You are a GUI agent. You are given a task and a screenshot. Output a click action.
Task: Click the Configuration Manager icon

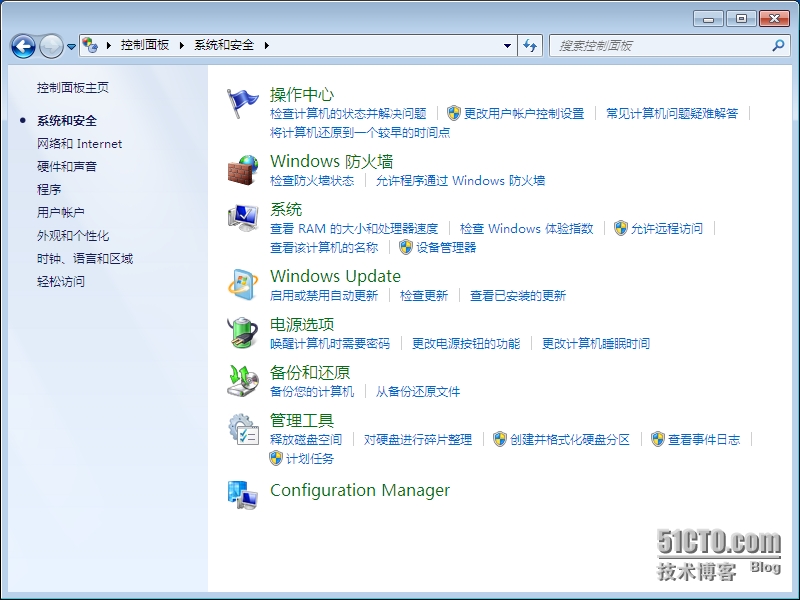click(243, 495)
